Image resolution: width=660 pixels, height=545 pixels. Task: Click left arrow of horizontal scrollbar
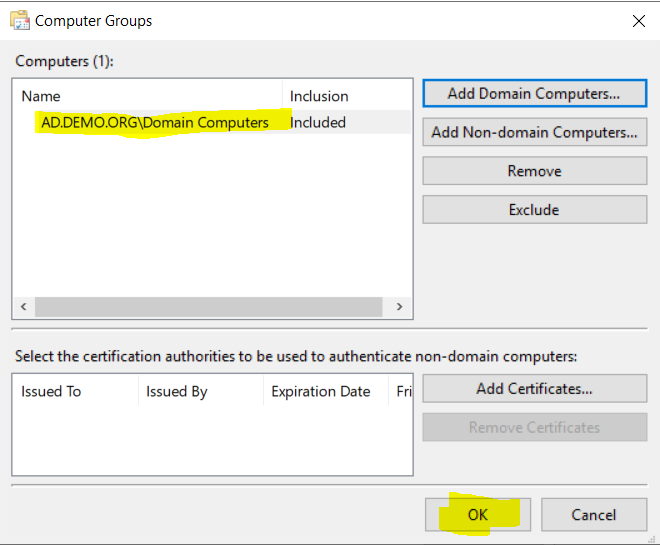24,307
